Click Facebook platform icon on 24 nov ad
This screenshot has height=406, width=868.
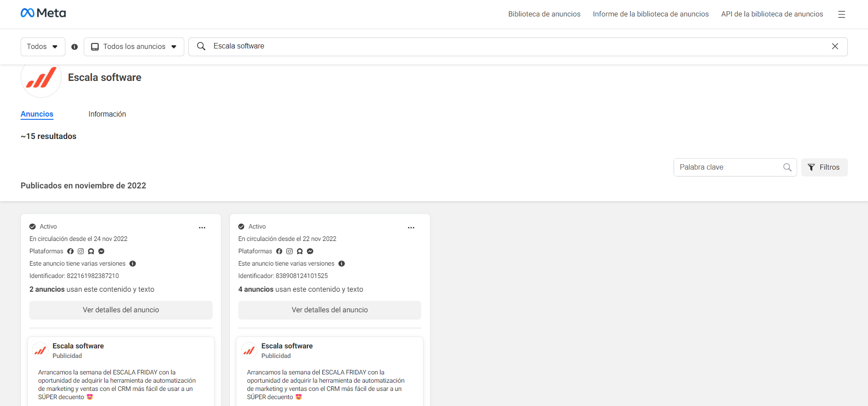70,251
